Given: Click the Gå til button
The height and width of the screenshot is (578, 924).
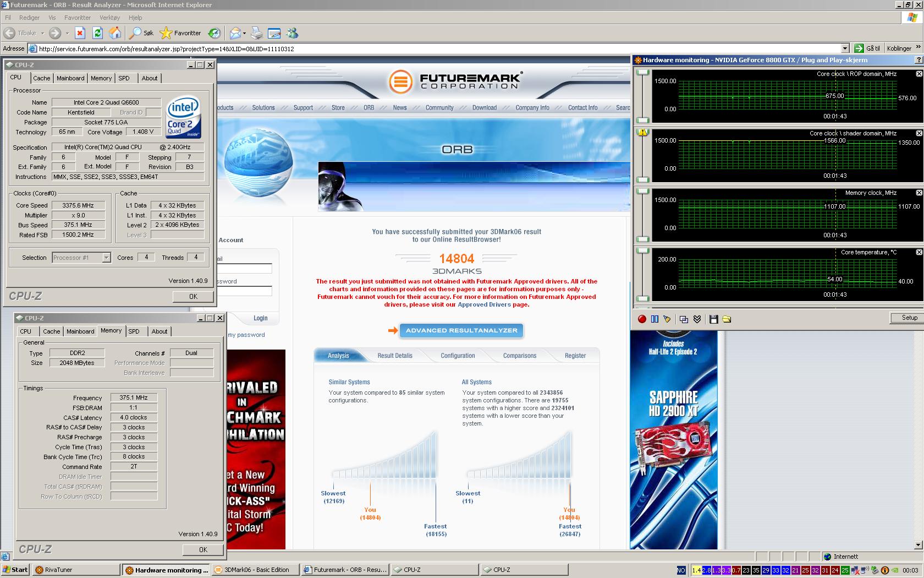Looking at the screenshot, I should point(867,48).
